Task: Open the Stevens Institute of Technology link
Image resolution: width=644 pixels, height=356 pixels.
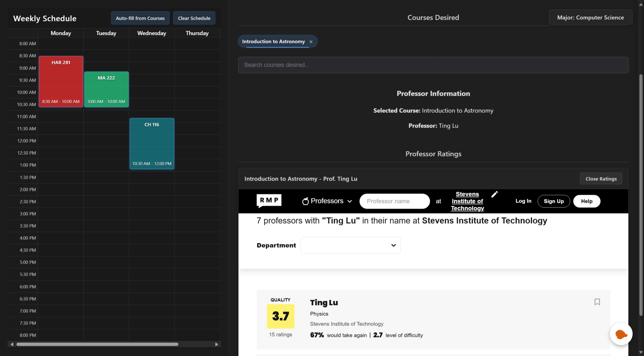Action: [467, 201]
